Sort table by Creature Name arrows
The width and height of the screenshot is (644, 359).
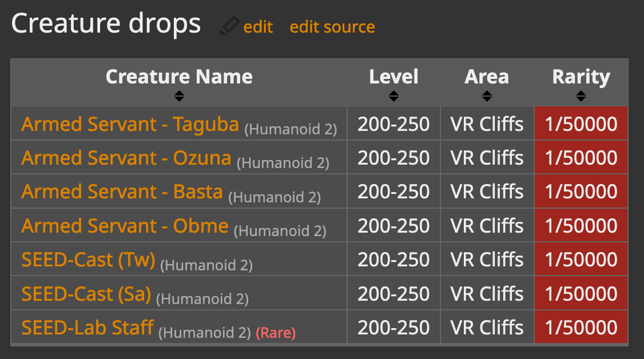[179, 96]
